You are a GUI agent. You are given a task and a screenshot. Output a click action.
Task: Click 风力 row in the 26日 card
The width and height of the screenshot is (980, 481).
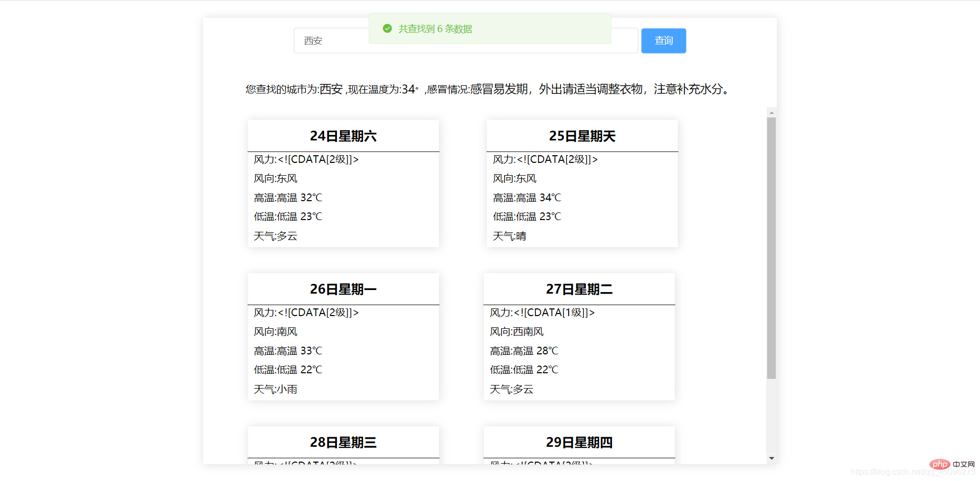[306, 312]
